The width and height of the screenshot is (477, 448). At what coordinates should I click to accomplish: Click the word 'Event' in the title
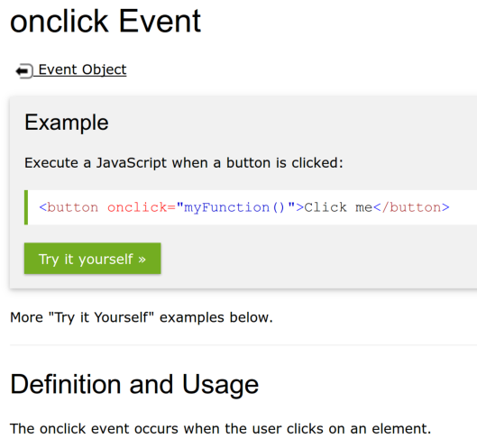point(160,21)
